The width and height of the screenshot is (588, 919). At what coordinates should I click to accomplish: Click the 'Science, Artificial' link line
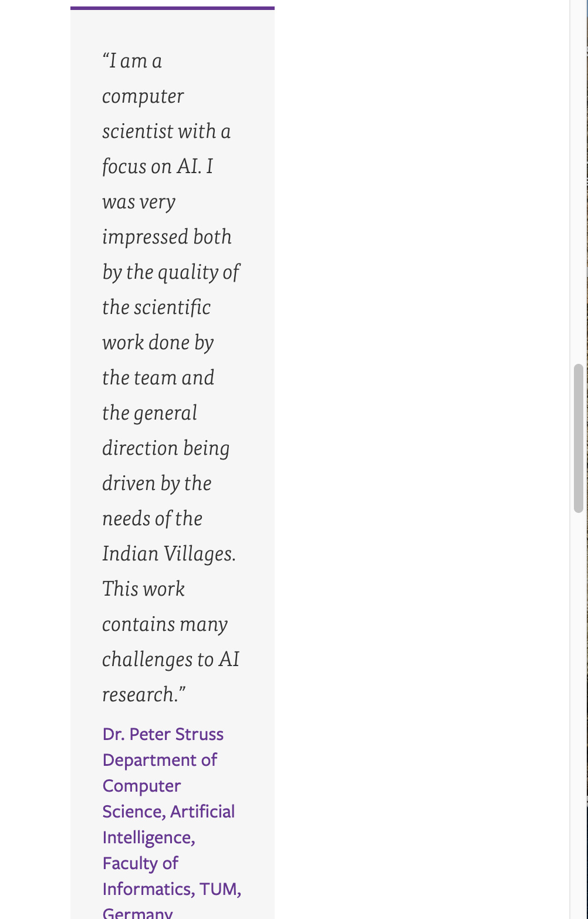click(x=168, y=812)
